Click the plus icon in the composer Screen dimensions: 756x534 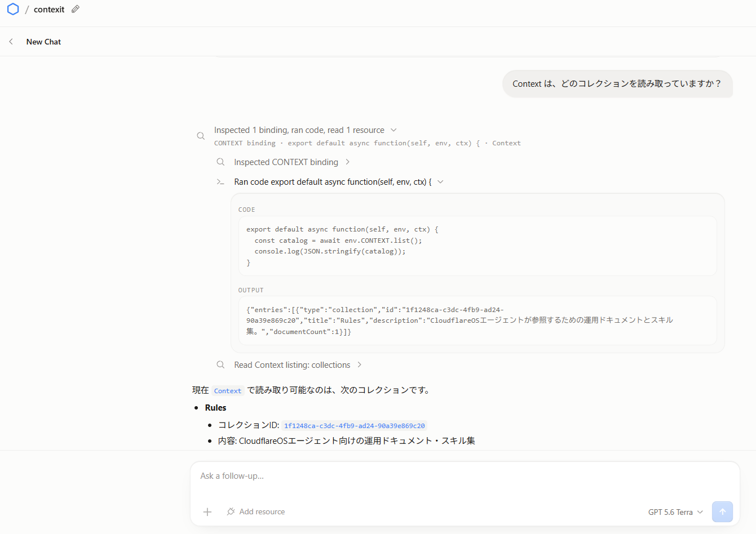point(207,512)
